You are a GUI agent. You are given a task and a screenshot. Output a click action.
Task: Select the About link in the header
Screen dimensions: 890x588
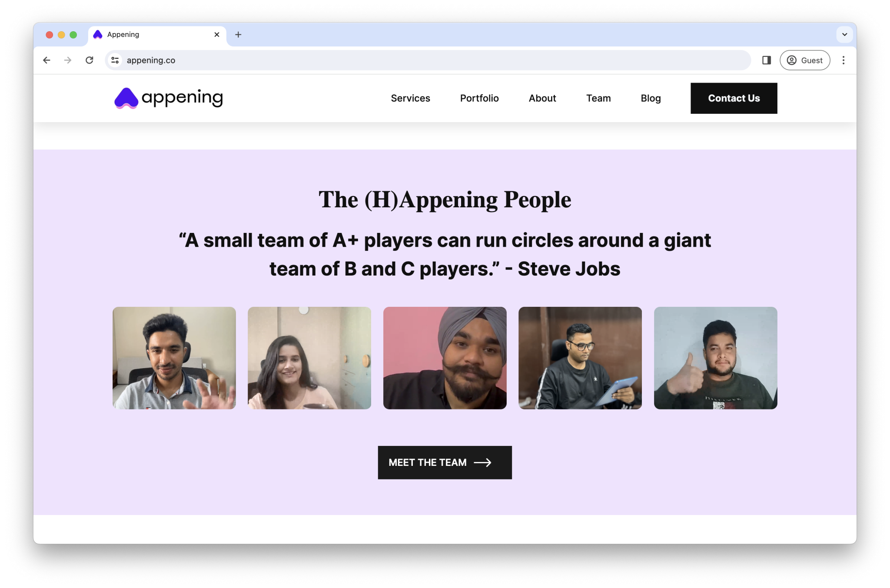click(542, 98)
